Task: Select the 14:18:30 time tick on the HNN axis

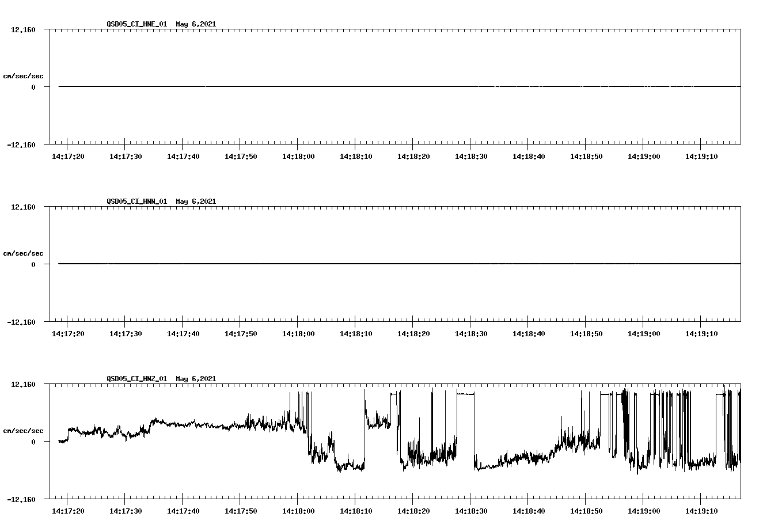Action: [x=472, y=332]
